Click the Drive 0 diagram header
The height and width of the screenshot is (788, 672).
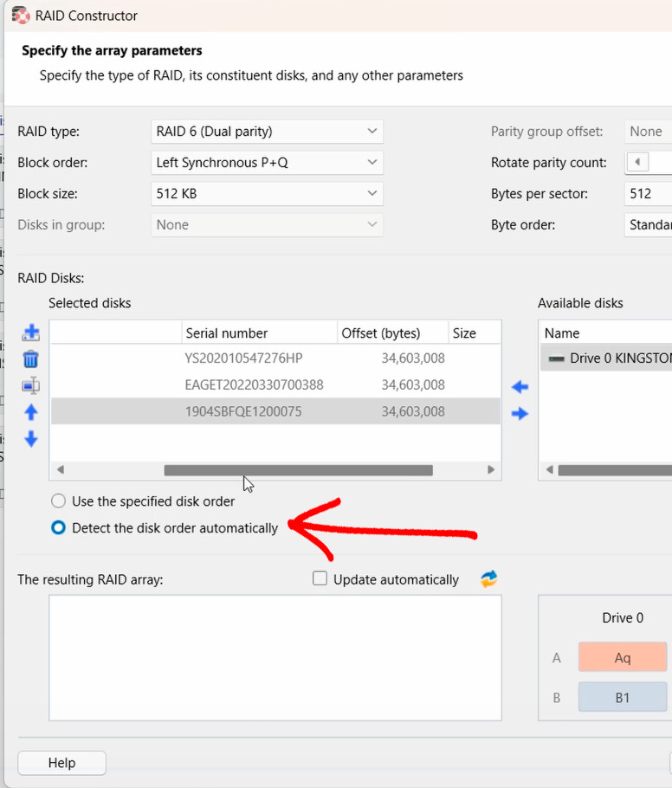pos(623,617)
